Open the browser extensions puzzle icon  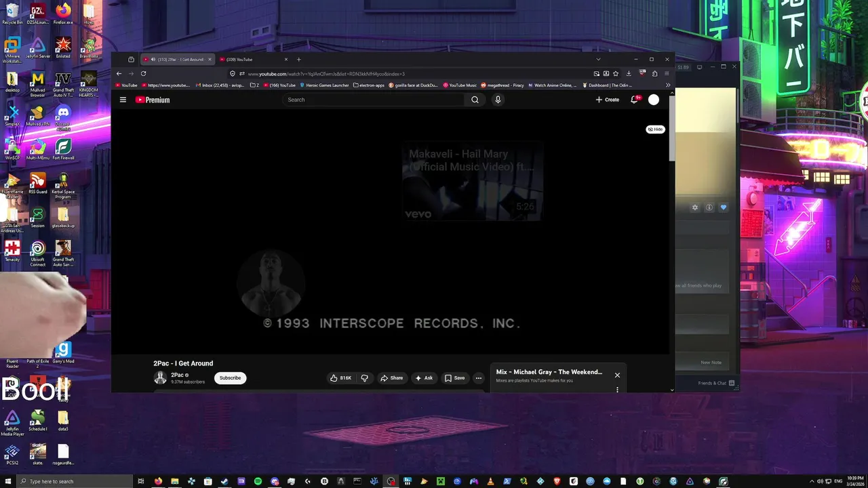654,73
